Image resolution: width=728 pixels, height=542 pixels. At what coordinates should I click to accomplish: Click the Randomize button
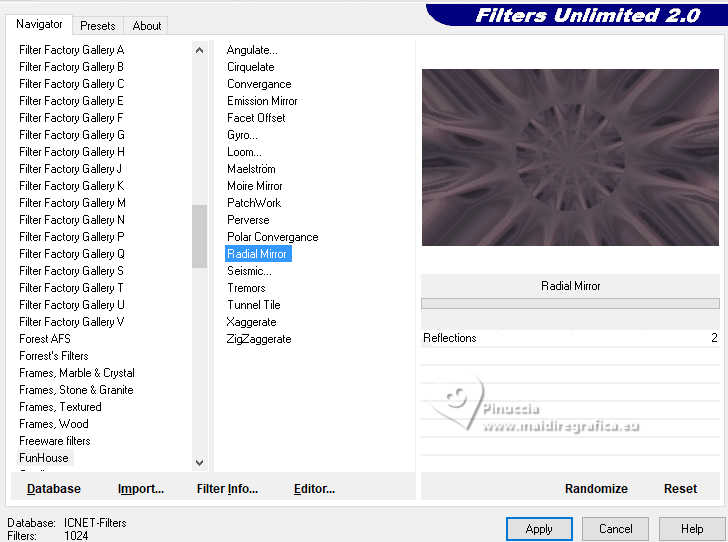(596, 489)
